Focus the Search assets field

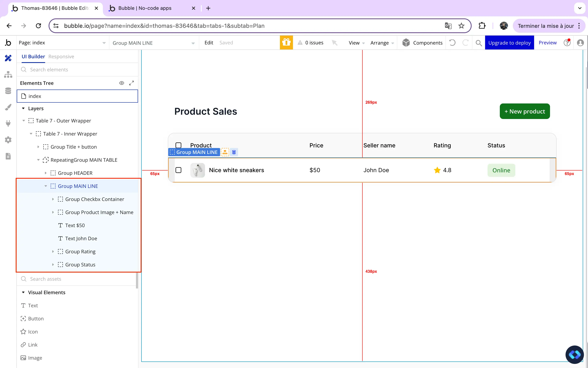click(77, 279)
